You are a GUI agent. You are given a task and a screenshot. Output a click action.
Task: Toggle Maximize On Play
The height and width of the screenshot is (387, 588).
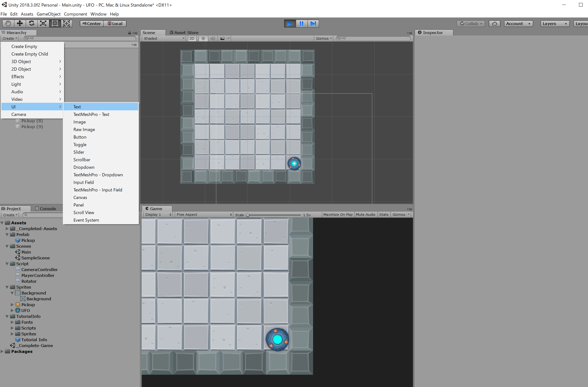pyautogui.click(x=338, y=215)
